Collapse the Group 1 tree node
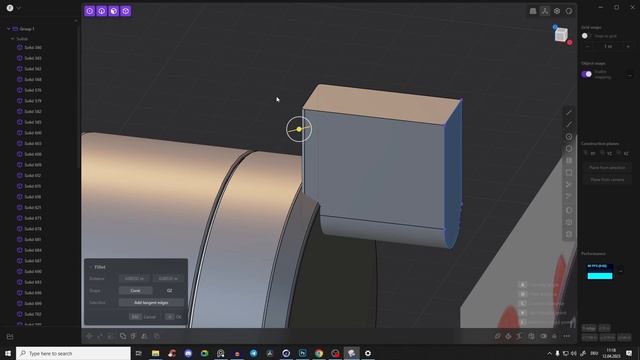This screenshot has width=640, height=360. point(9,29)
